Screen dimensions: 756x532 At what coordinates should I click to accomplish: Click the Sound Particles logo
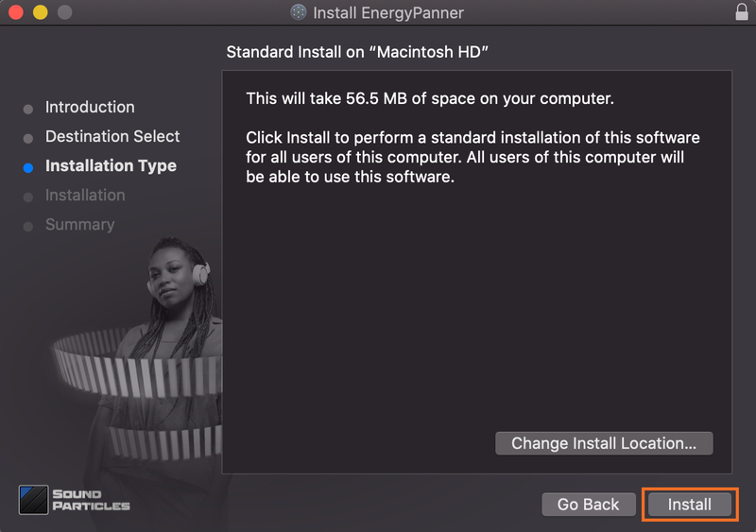point(75,499)
